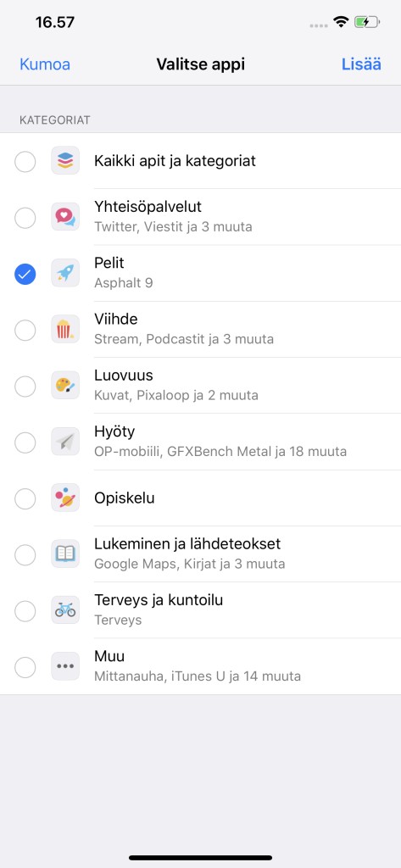This screenshot has height=868, width=401.
Task: Select the Muu category radio button
Action: click(x=25, y=667)
